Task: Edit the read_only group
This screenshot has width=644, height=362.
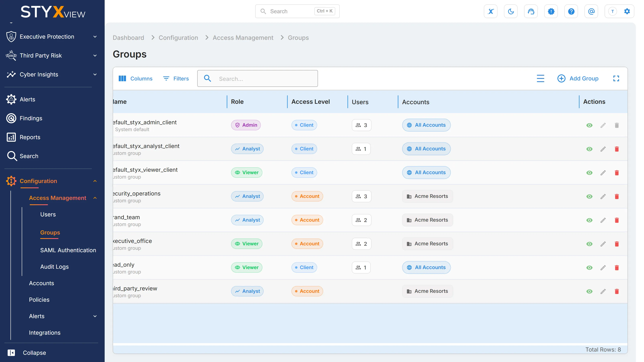Action: coord(603,267)
